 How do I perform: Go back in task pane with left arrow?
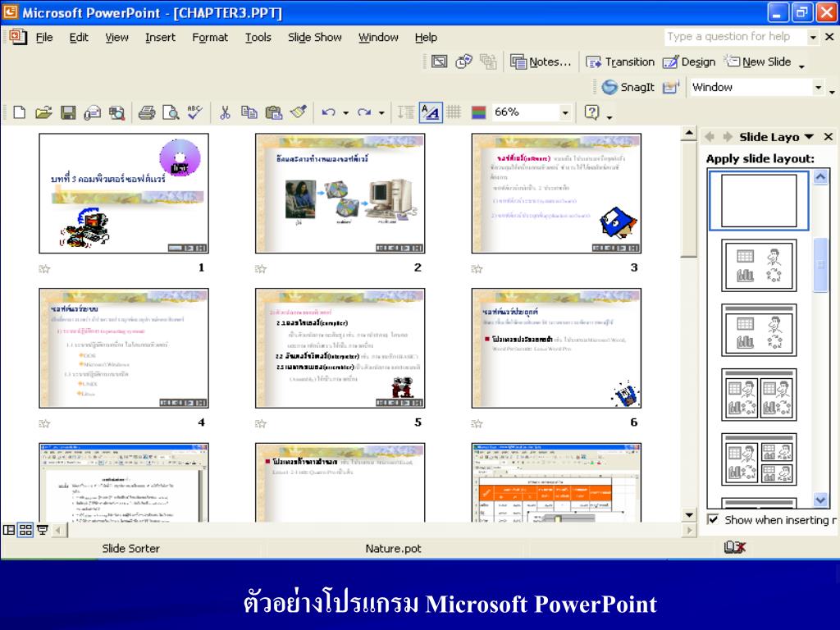click(x=710, y=137)
